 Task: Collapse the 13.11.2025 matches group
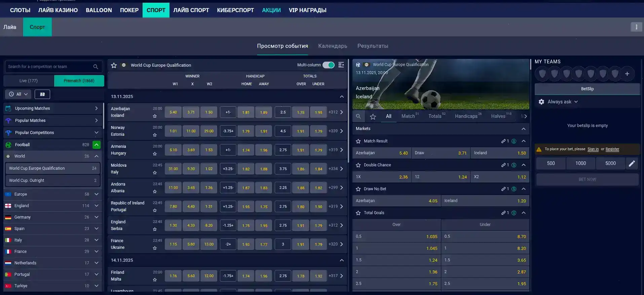342,97
